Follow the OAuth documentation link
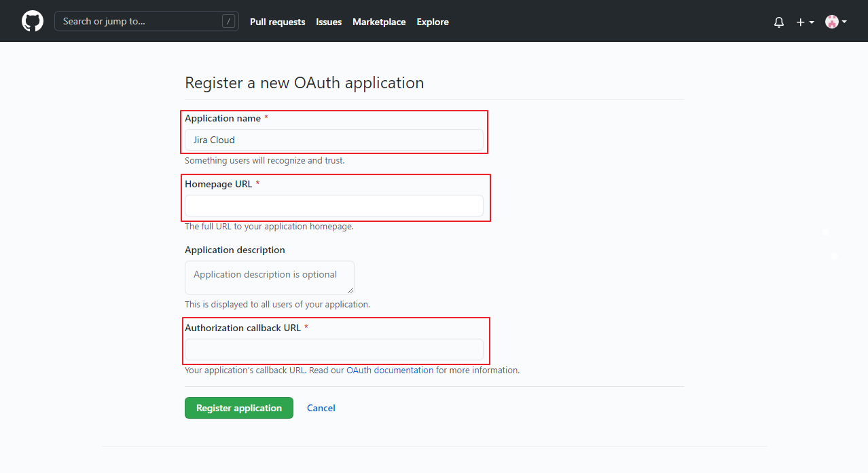 point(390,371)
